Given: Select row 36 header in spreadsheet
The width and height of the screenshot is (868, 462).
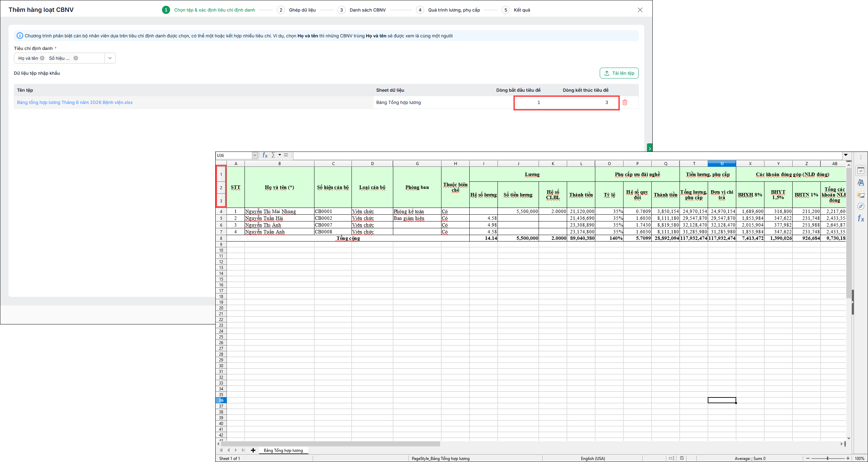Looking at the screenshot, I should (x=221, y=400).
